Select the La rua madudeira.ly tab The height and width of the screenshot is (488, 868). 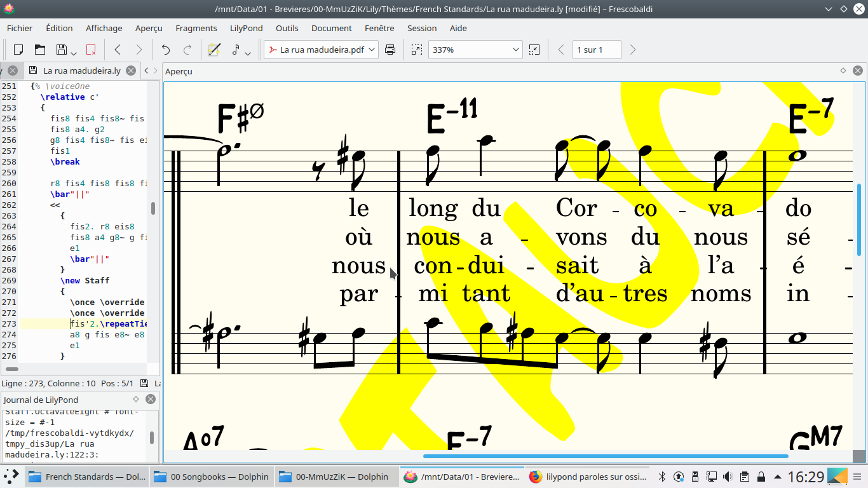click(x=82, y=71)
